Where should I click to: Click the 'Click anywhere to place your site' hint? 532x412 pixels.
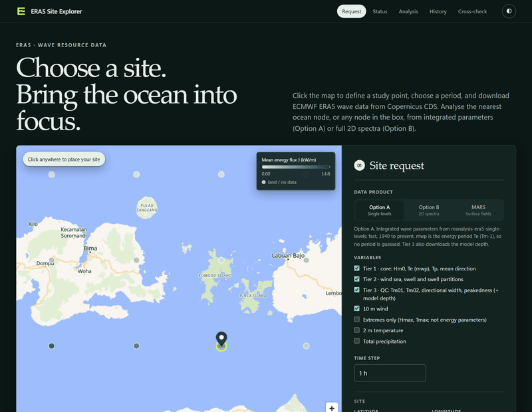(64, 159)
